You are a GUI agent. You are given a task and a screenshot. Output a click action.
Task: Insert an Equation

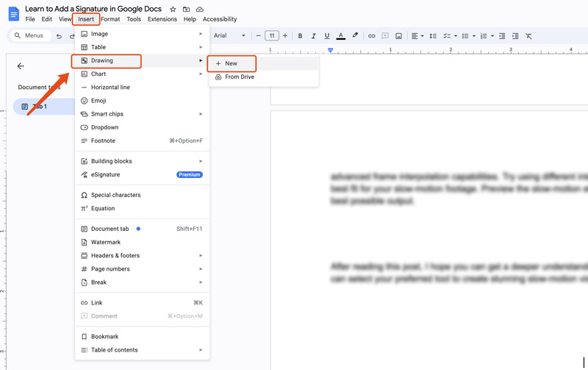tap(142, 208)
